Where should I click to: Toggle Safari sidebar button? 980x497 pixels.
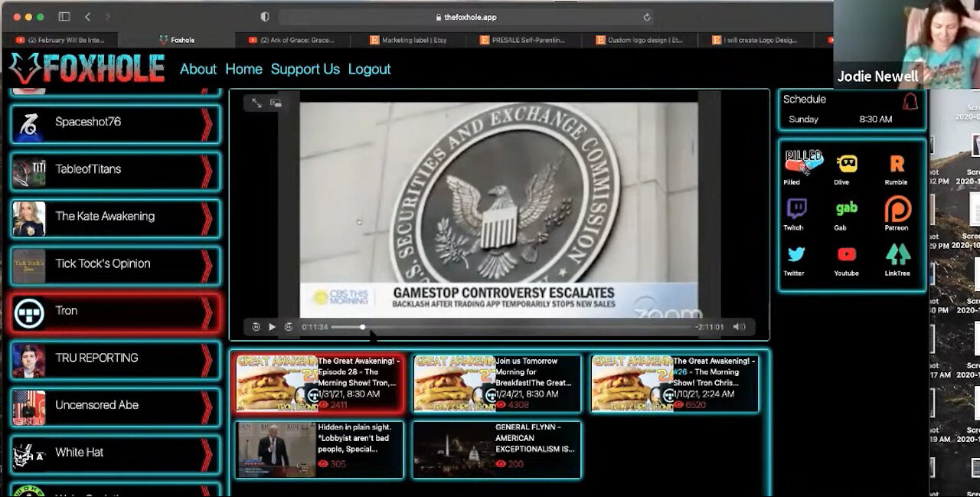64,17
